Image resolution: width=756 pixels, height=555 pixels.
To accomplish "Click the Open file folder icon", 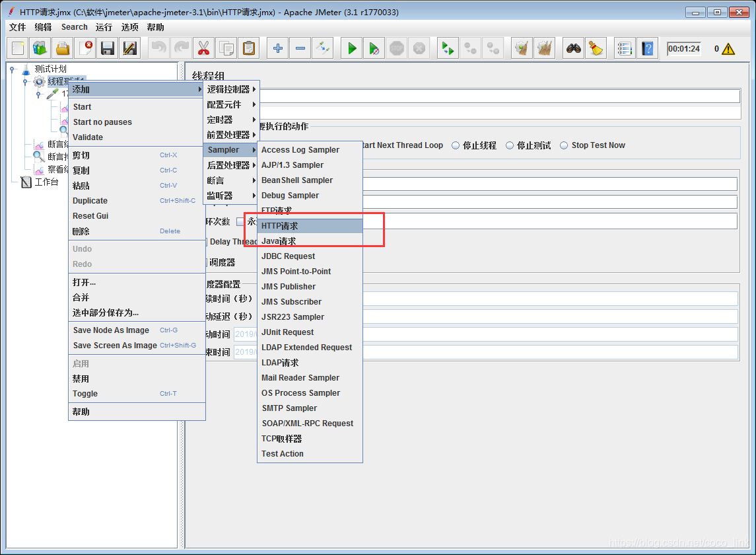I will click(x=63, y=48).
